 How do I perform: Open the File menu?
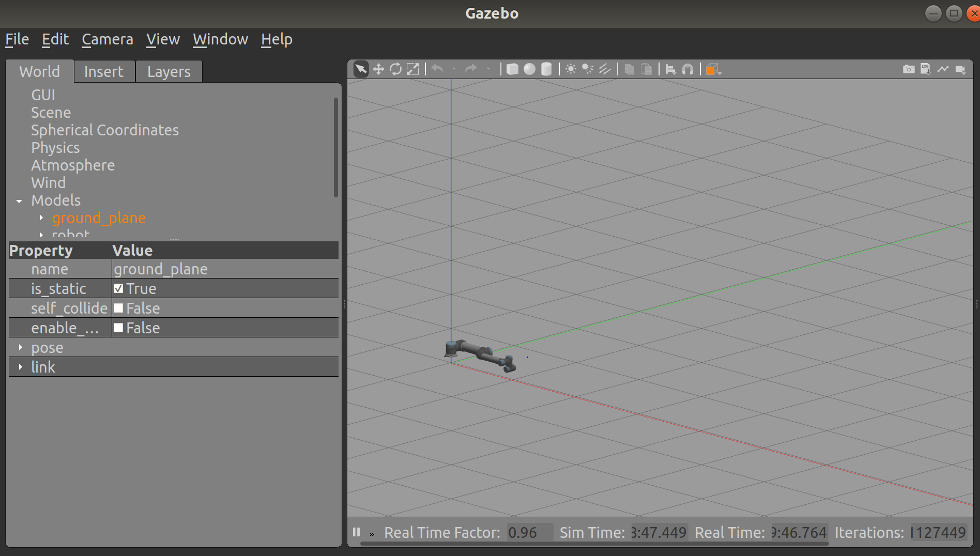17,39
